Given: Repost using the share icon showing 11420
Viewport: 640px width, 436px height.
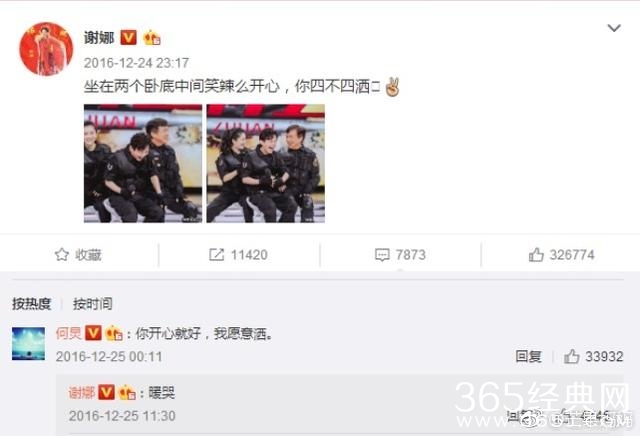Looking at the screenshot, I should (x=238, y=255).
